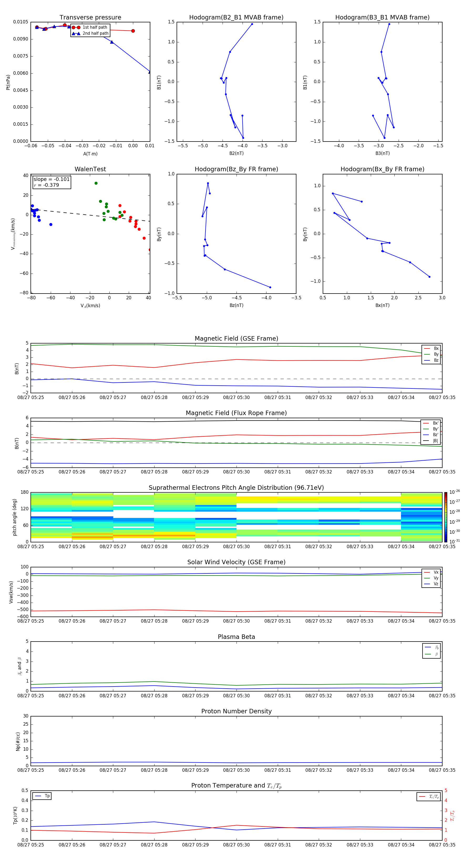Image resolution: width=473 pixels, height=868 pixels.
Task: Click the 'A(T·m)' axis label
Action: (90, 154)
